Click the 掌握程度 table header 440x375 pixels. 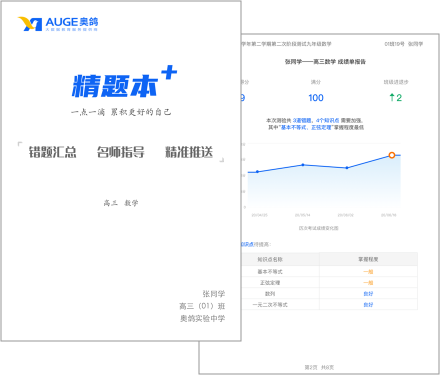point(368,259)
